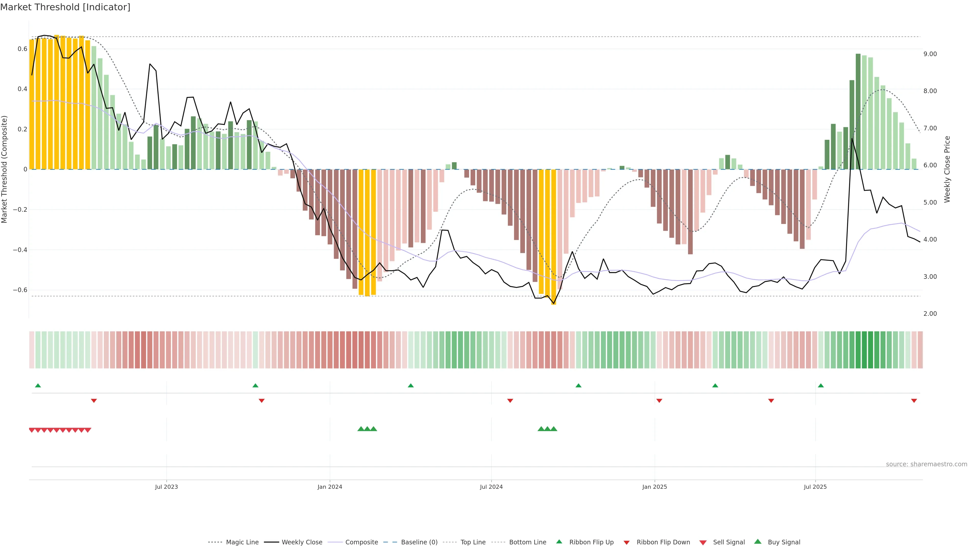980x551 pixels.
Task: Click the Jul 2023 axis label
Action: [x=166, y=487]
